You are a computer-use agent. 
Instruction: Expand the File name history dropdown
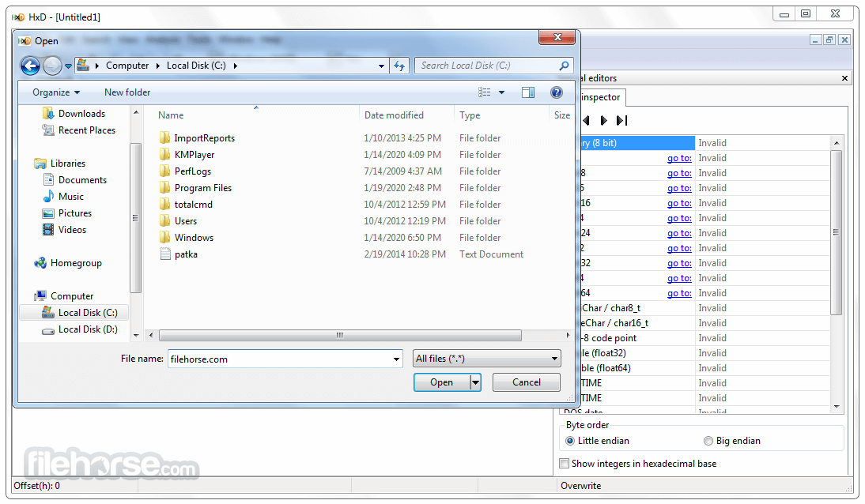[396, 359]
